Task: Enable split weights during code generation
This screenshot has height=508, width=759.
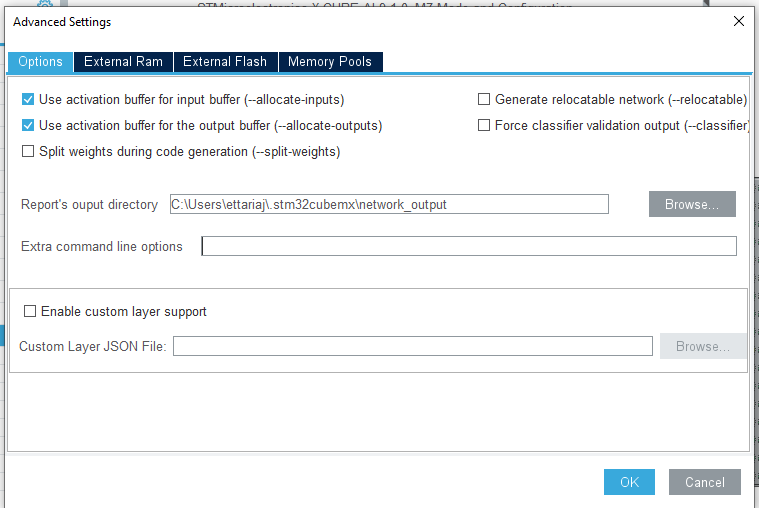Action: click(x=28, y=152)
